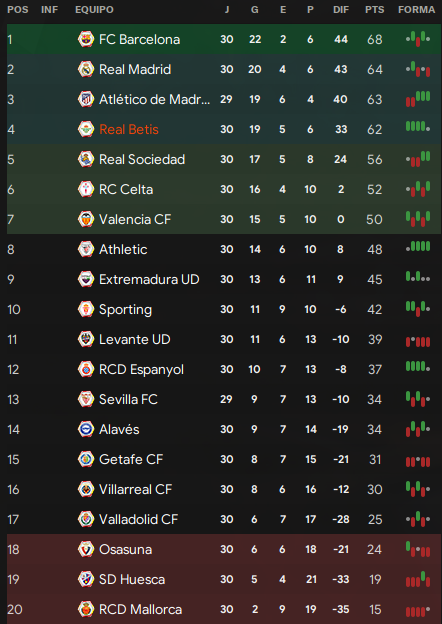Click the FC Barcelona club crest
The width and height of the screenshot is (442, 624).
tap(86, 39)
